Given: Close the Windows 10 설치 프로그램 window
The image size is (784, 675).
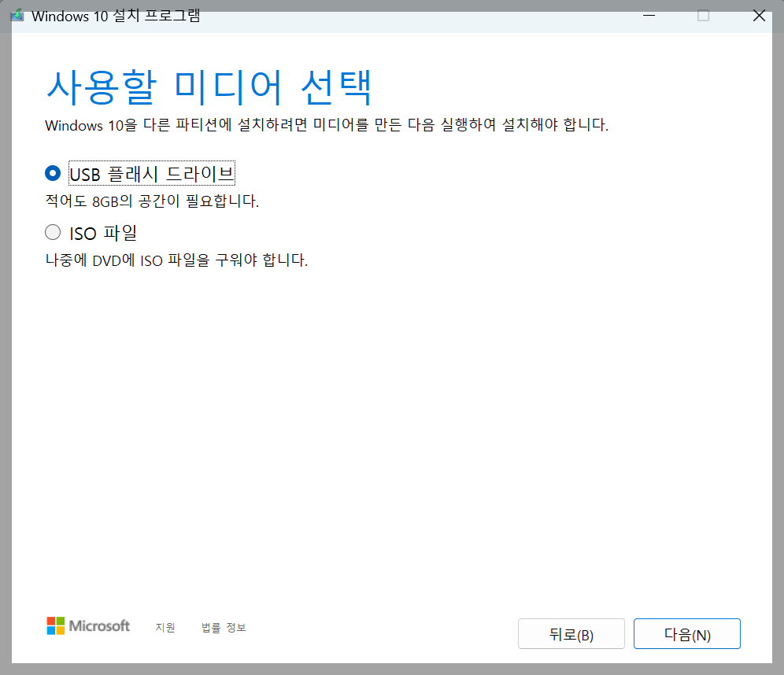Looking at the screenshot, I should click(759, 16).
